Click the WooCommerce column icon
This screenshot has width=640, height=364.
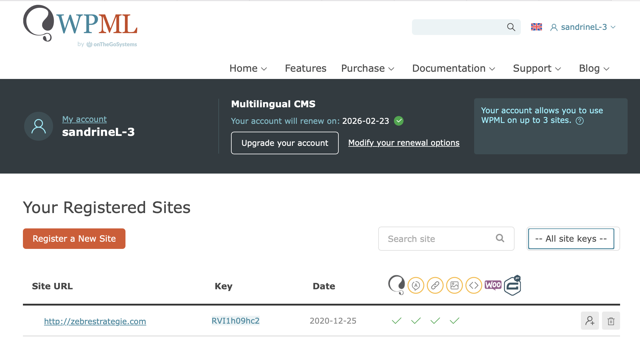[493, 285]
